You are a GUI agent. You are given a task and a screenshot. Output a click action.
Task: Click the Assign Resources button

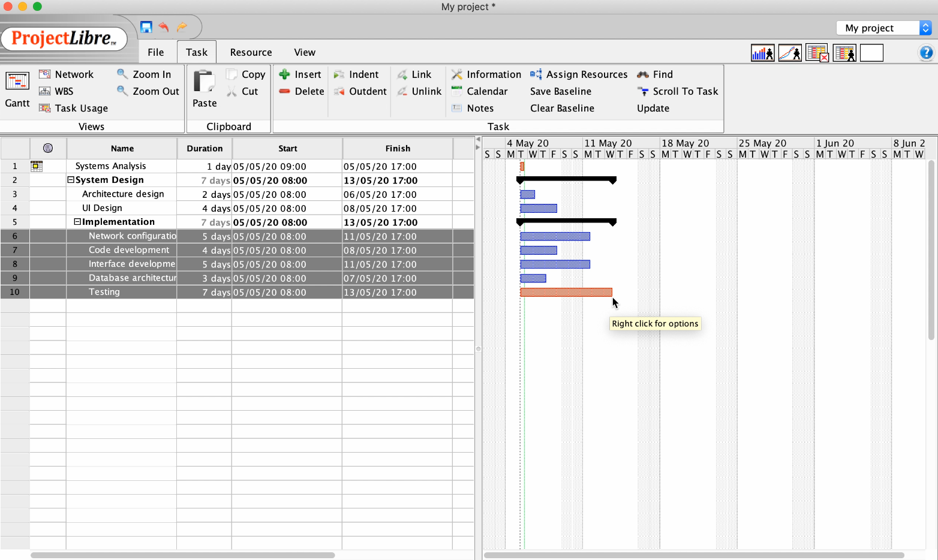pyautogui.click(x=579, y=74)
